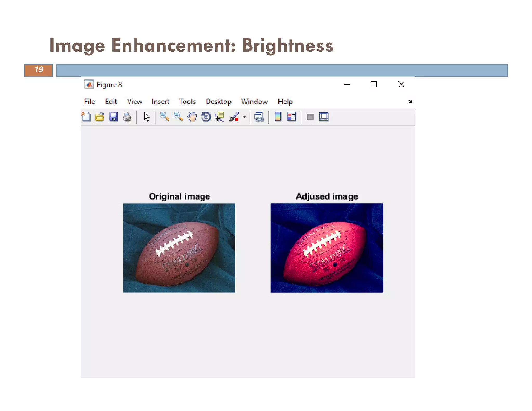Open a file with the folder icon
532x411 pixels.
click(99, 117)
